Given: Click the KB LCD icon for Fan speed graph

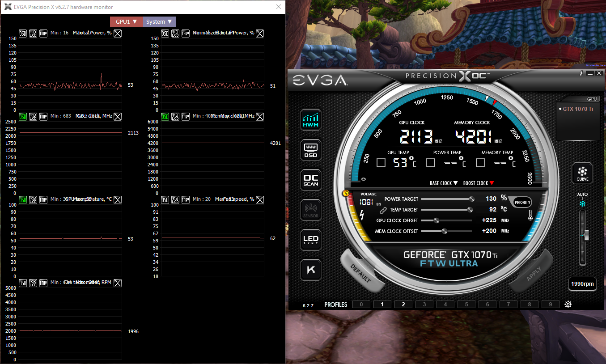Looking at the screenshot, I should 176,199.
